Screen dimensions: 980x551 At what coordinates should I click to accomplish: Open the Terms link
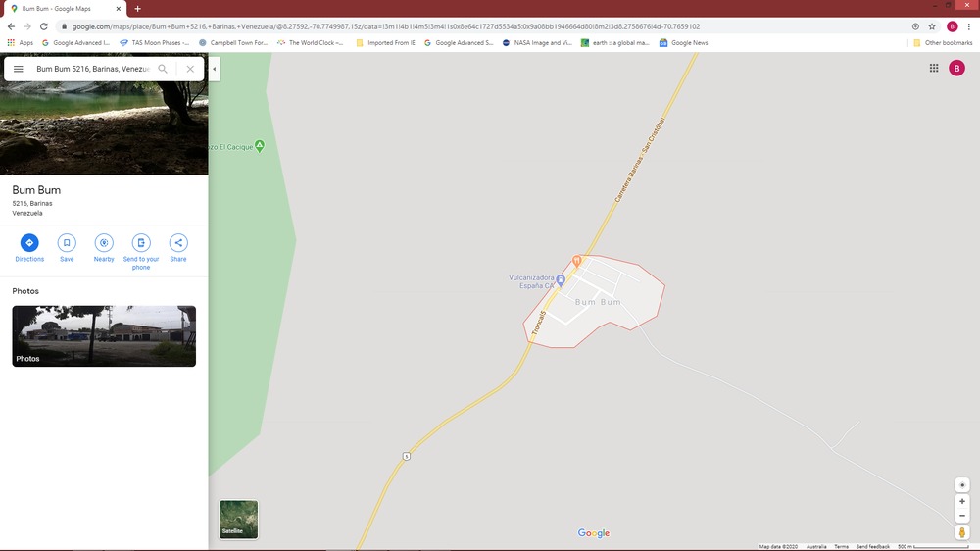click(841, 546)
